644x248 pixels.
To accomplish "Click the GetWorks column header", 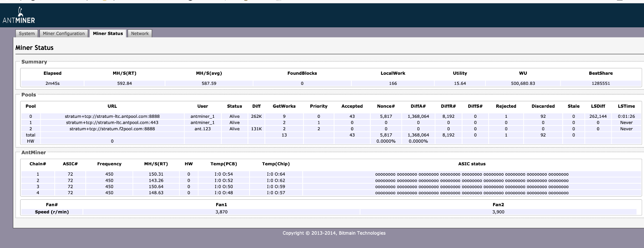I will (x=284, y=106).
